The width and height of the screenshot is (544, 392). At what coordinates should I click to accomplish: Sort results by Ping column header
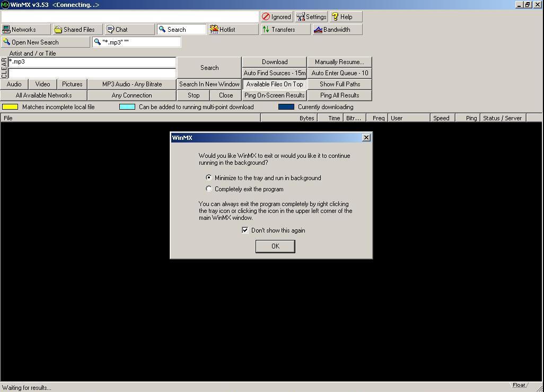(x=468, y=118)
